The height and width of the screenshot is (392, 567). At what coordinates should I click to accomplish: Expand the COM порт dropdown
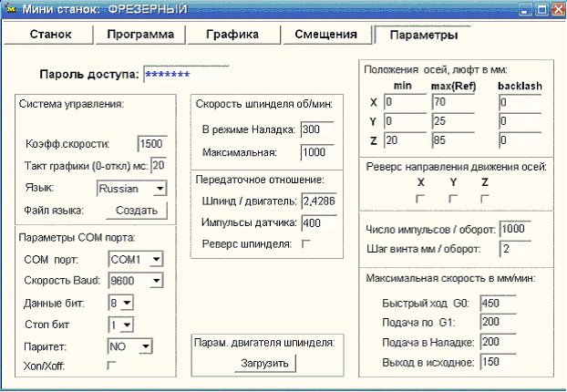click(x=136, y=259)
